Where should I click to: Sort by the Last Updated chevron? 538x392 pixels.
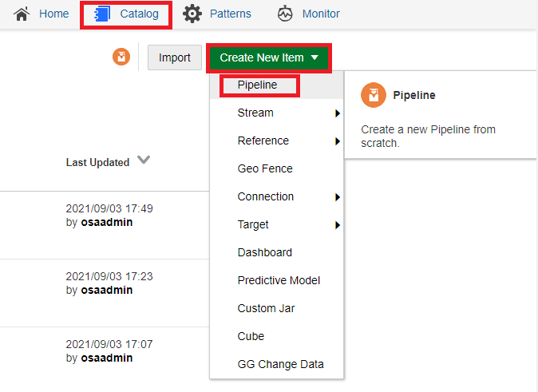(144, 160)
